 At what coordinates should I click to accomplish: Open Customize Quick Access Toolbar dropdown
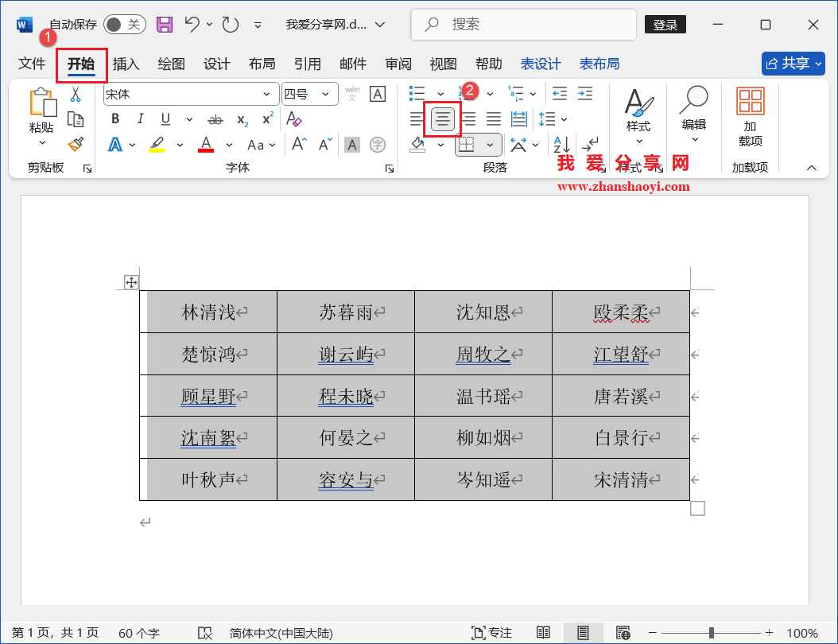[x=258, y=25]
